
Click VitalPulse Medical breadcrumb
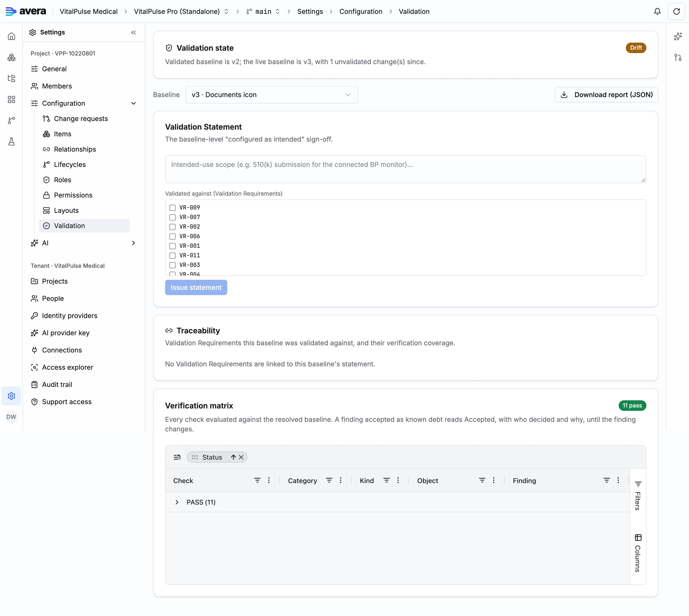pyautogui.click(x=89, y=11)
